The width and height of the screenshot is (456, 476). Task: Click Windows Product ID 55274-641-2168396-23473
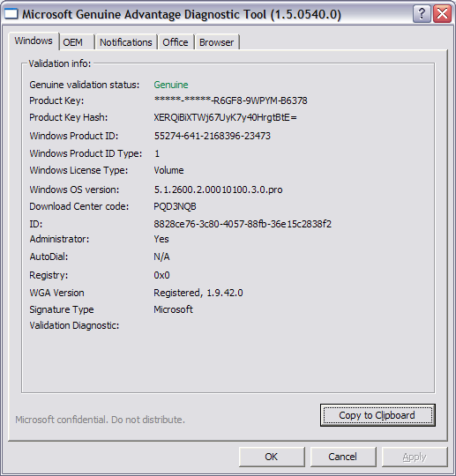[212, 136]
